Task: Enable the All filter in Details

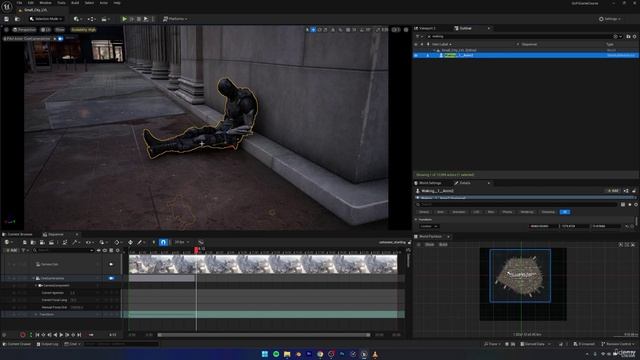Action: click(564, 212)
